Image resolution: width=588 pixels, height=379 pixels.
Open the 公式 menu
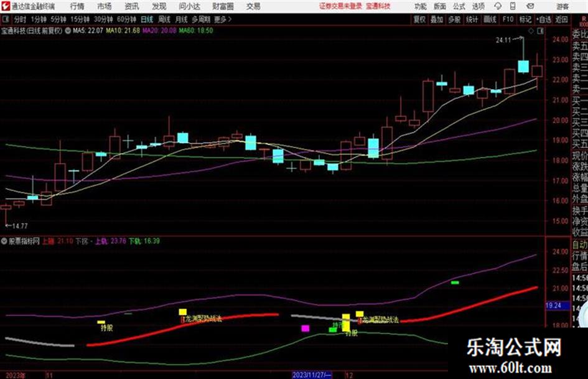(459, 6)
